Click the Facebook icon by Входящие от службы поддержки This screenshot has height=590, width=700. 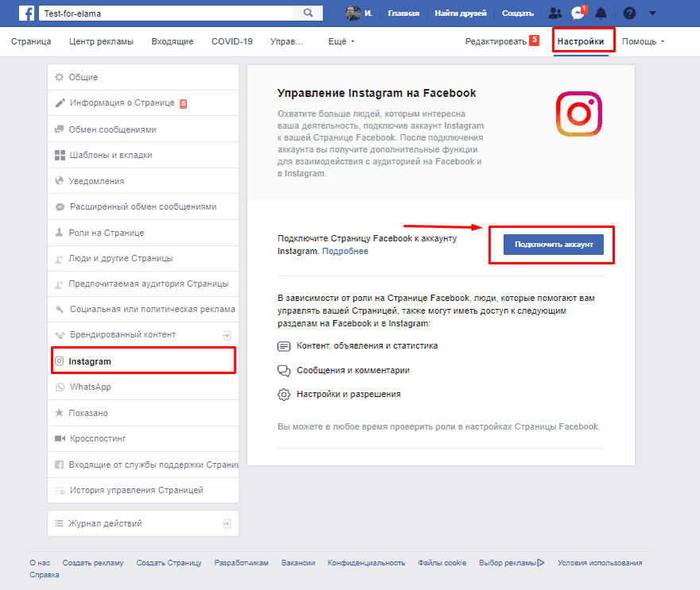(x=59, y=465)
